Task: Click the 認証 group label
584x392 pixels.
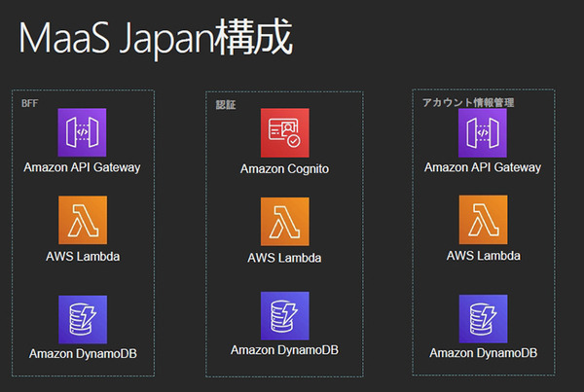Action: point(225,104)
